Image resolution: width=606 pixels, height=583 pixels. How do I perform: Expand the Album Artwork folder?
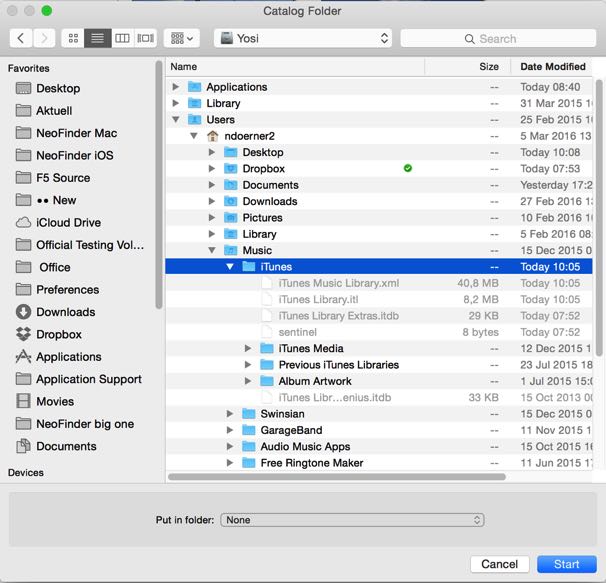(248, 381)
